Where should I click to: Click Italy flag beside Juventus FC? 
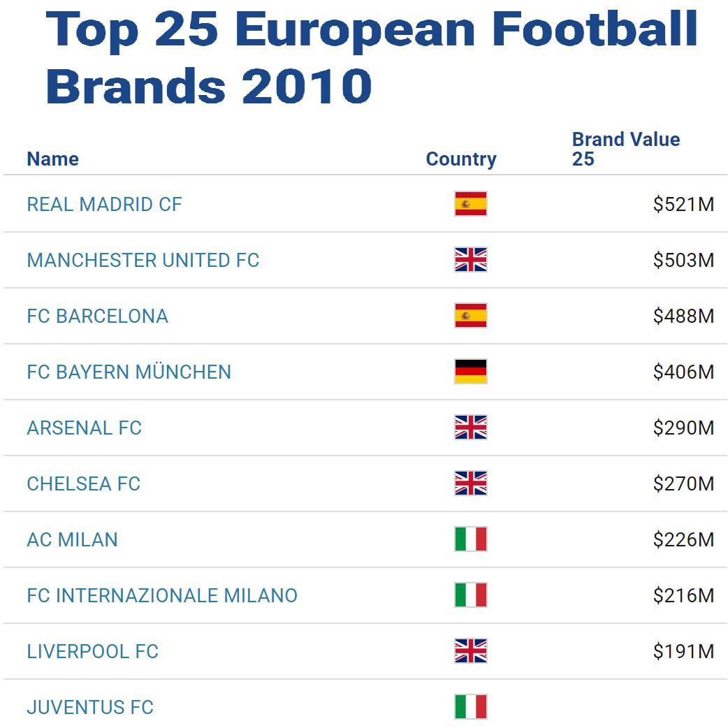point(470,707)
